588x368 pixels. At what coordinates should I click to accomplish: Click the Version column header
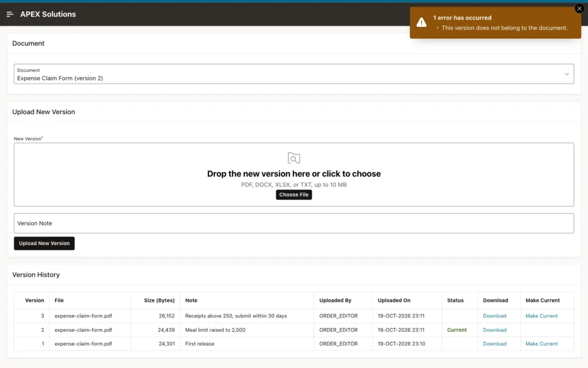pyautogui.click(x=34, y=300)
